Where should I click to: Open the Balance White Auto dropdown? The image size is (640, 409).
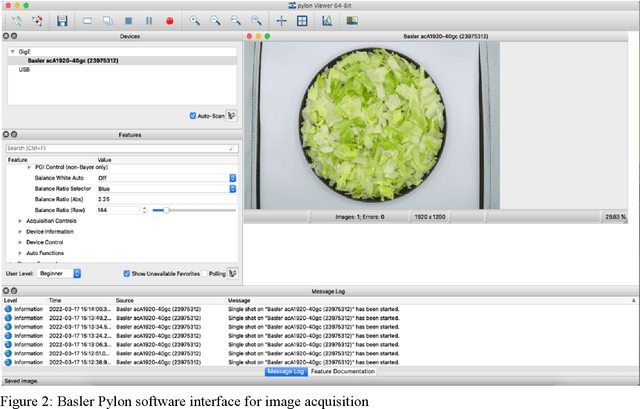(x=165, y=177)
